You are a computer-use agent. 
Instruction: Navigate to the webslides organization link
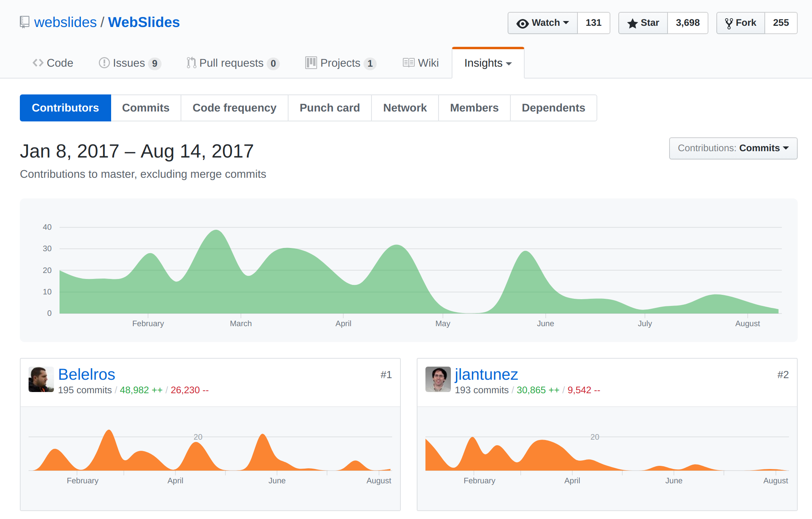coord(65,22)
